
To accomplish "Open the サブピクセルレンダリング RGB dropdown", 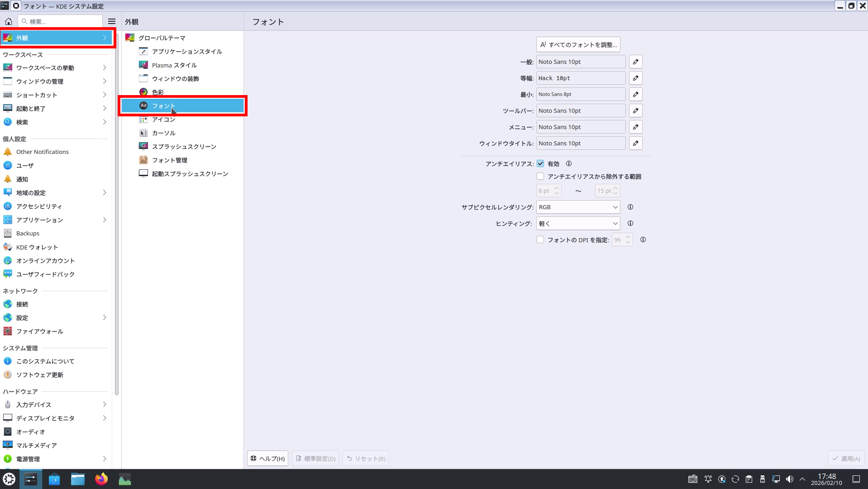I will coord(578,207).
